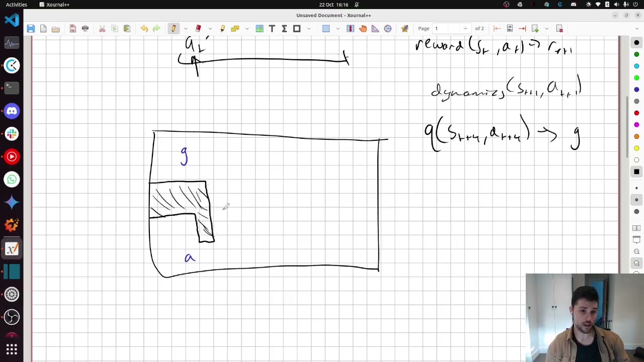Insert a LaTeX formula with the sigma icon
This screenshot has width=644, height=362.
(x=284, y=29)
